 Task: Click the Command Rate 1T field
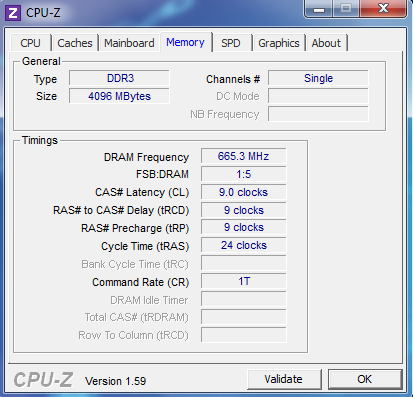click(244, 281)
